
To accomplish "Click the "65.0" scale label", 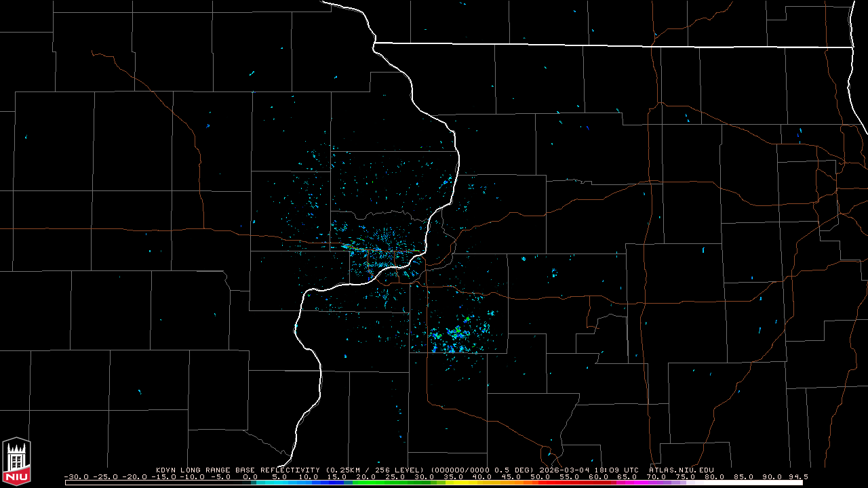I will (627, 476).
